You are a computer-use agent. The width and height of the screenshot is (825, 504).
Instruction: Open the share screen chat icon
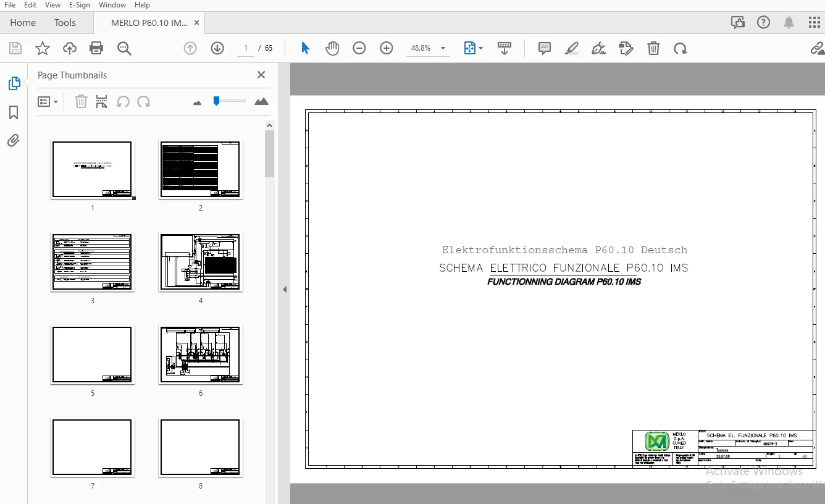pyautogui.click(x=738, y=23)
